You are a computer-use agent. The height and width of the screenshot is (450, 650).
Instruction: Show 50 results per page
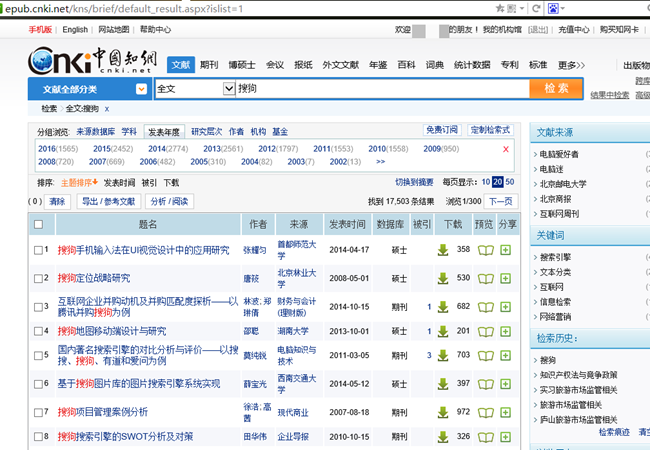click(x=510, y=182)
